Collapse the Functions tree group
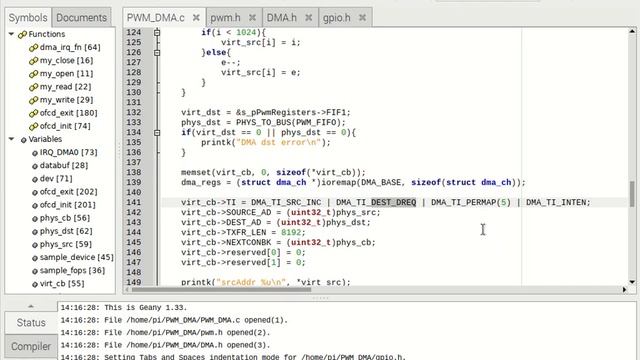 [x=11, y=34]
